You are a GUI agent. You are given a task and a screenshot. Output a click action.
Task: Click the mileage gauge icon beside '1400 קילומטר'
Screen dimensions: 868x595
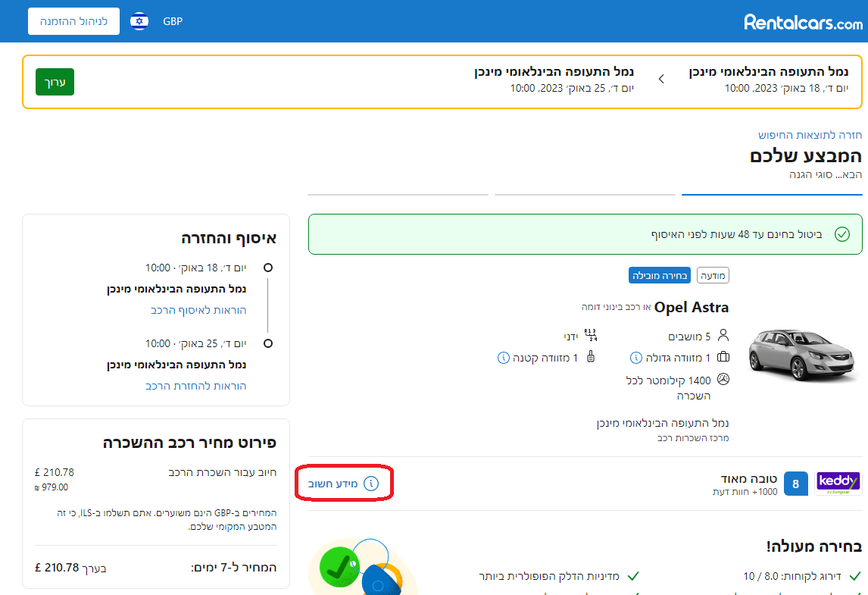point(723,380)
